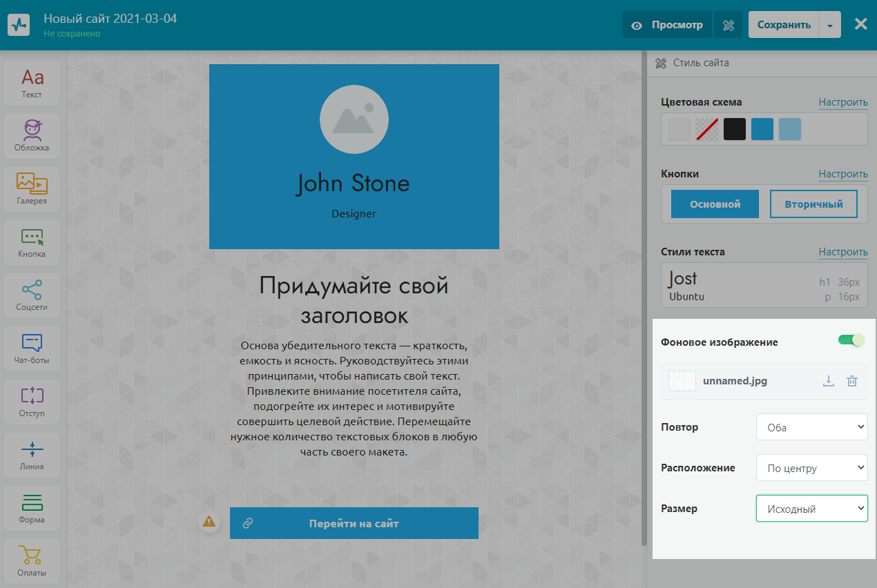Click the warning icon beside the button
This screenshot has width=877, height=588.
[209, 522]
